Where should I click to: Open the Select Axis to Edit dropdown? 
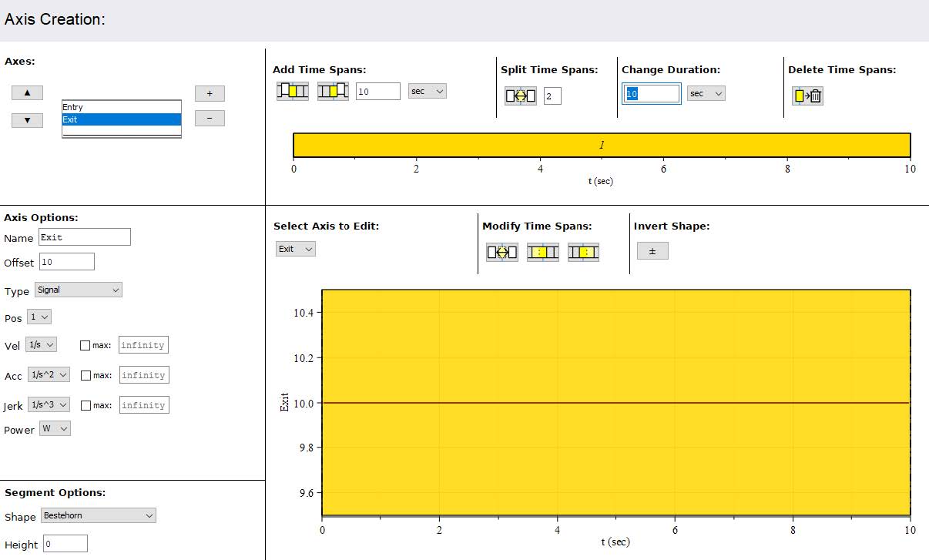point(296,249)
